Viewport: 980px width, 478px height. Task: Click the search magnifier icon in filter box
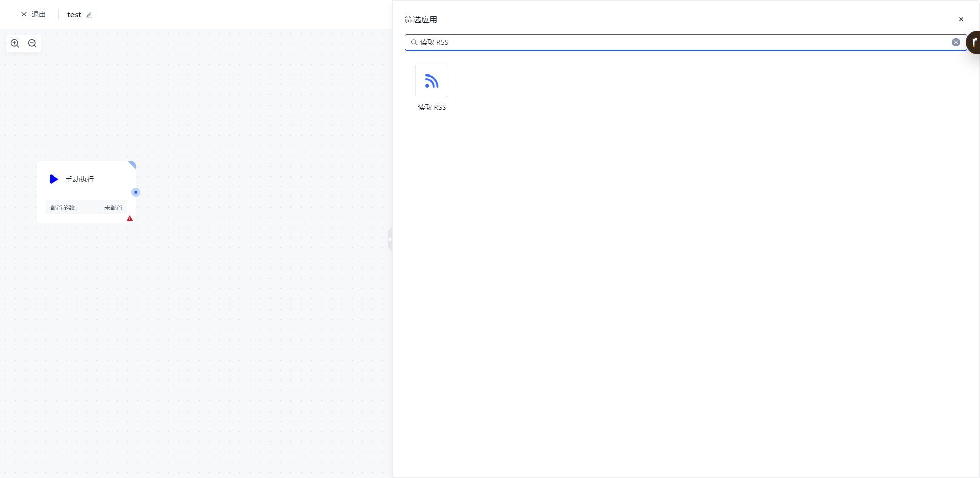pos(414,42)
